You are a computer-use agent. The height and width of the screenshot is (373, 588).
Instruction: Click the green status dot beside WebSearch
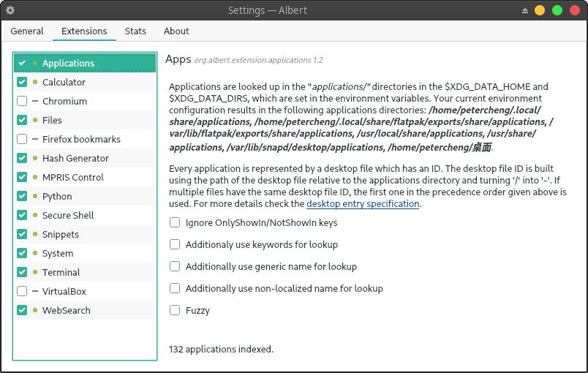(x=35, y=310)
